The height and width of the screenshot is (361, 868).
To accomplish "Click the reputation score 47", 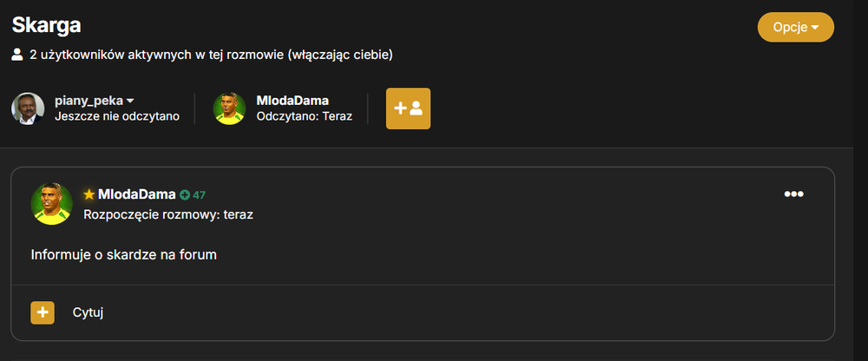I will 200,195.
